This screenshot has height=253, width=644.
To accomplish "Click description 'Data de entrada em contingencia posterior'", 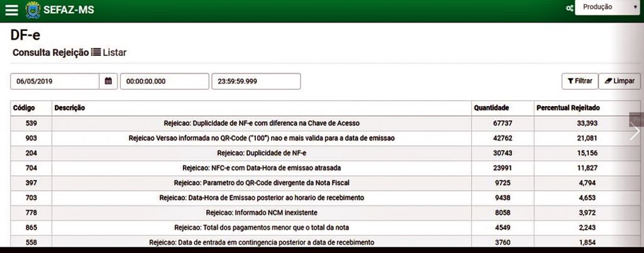I will [x=262, y=242].
